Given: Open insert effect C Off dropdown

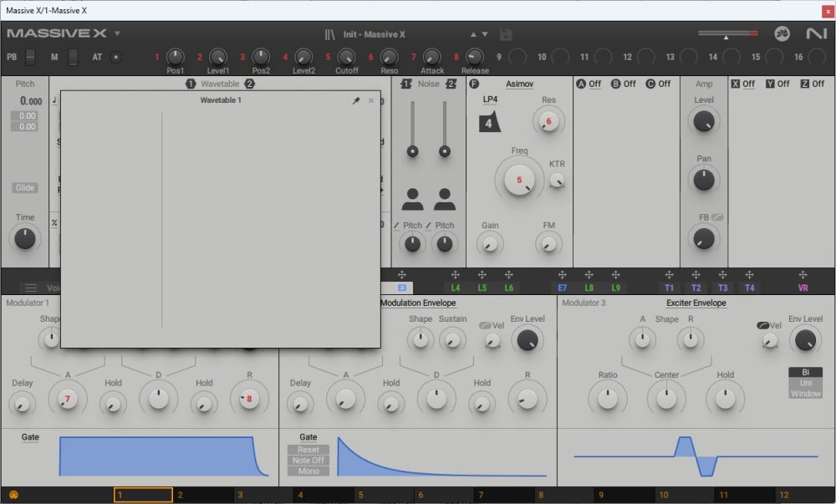Looking at the screenshot, I should 664,84.
